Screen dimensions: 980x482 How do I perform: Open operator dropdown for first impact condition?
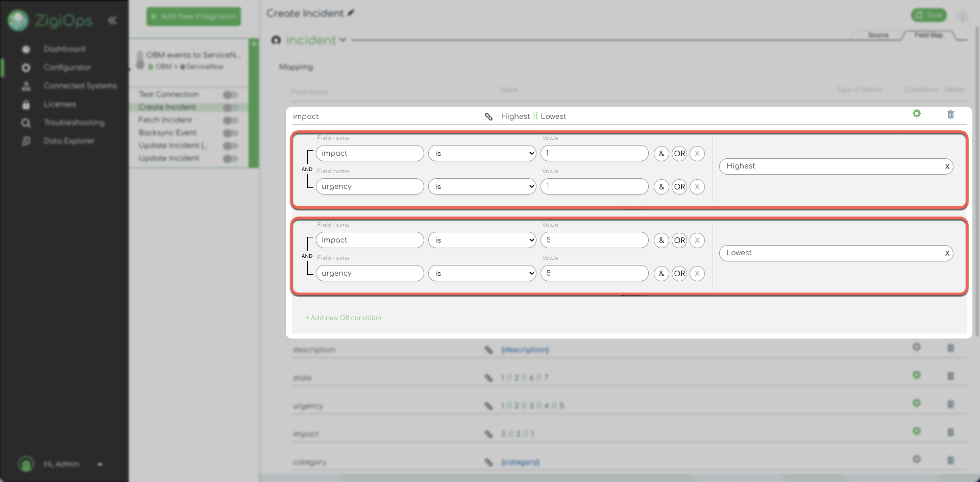[x=482, y=154]
